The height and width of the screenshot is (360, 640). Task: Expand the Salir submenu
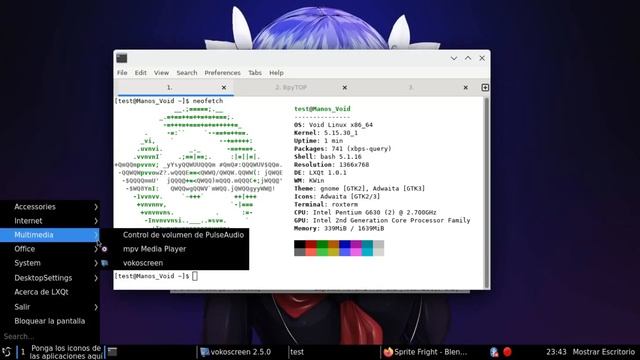coord(50,307)
